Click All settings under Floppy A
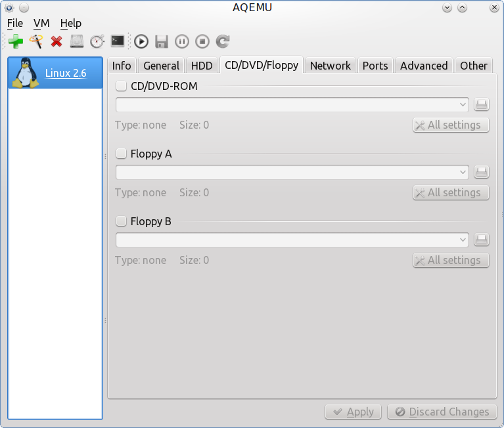Screen dimensions: 504x428 pyautogui.click(x=451, y=192)
